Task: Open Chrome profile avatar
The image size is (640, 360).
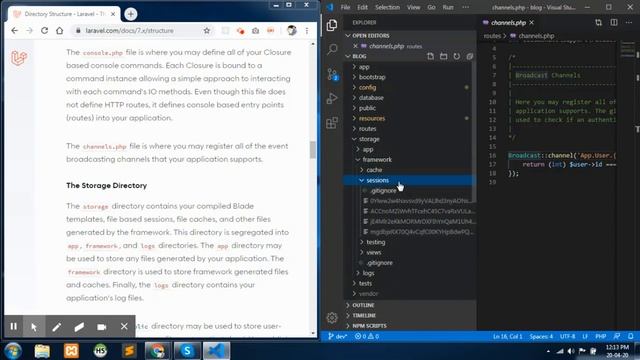Action: 291,30
